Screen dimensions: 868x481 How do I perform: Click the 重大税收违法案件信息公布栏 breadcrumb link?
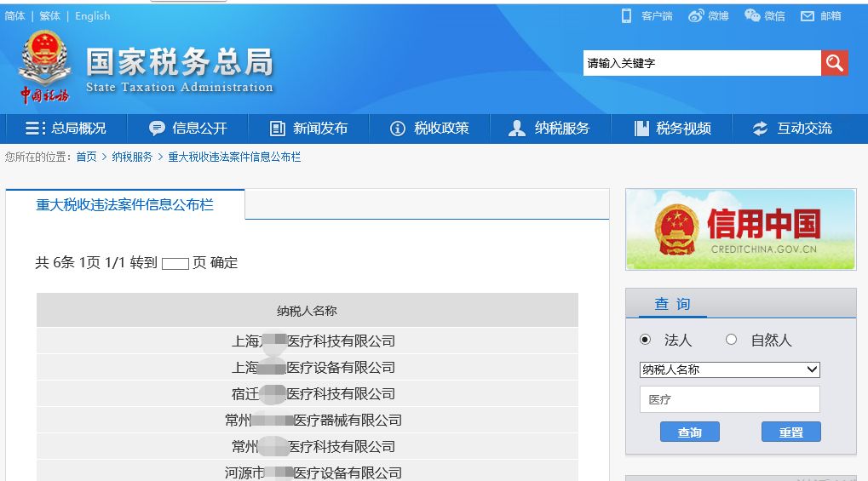coord(234,157)
